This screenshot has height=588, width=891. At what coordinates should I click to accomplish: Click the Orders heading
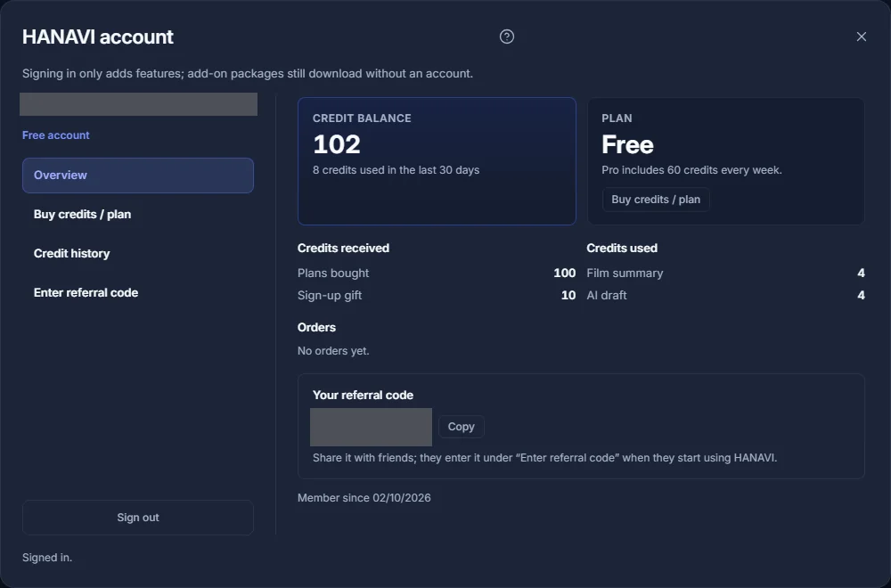click(316, 327)
